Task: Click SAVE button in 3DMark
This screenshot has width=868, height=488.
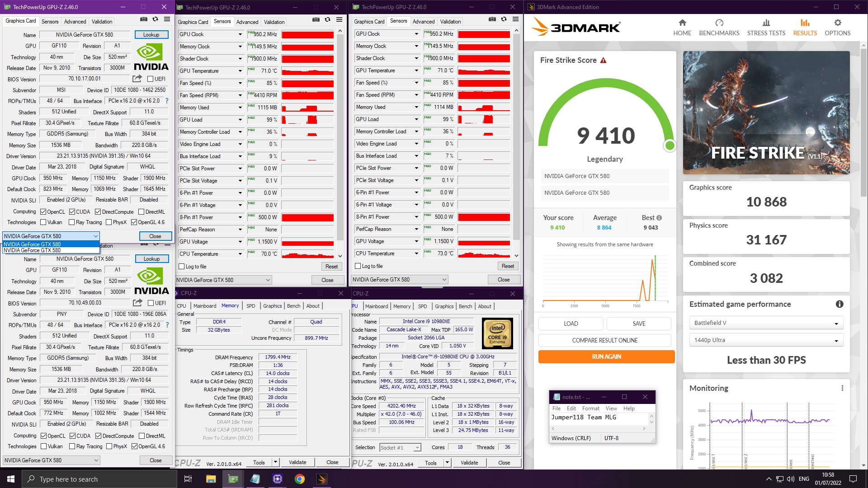Action: (x=639, y=324)
